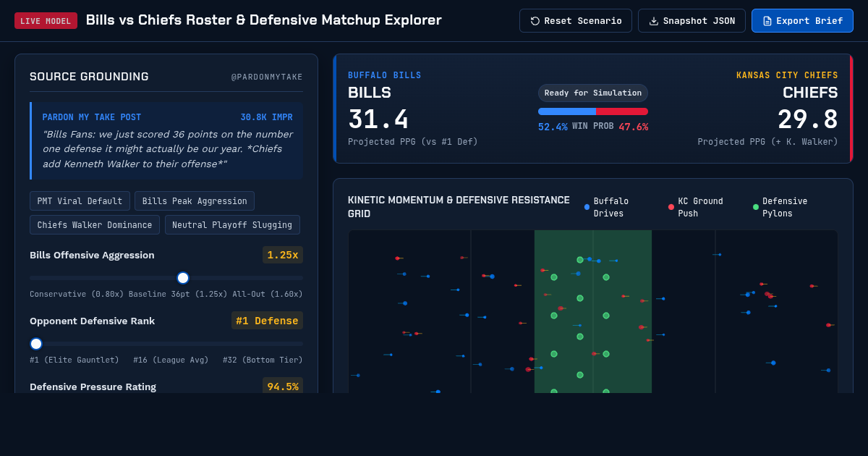Viewport: 868px width, 456px height.
Task: Click the Kinetic Momentum grid title
Action: (x=459, y=207)
